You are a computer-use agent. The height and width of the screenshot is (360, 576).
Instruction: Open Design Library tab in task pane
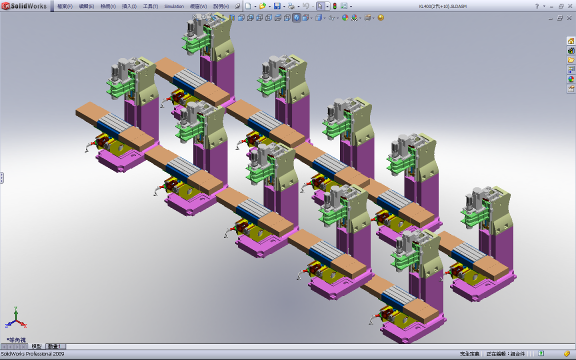(x=571, y=50)
